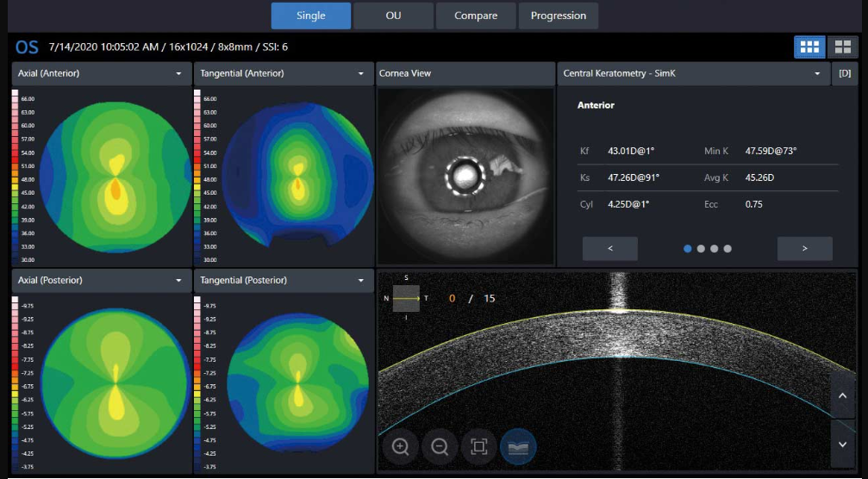The height and width of the screenshot is (479, 868).
Task: Move to previous B-scan with up arrow
Action: (x=842, y=395)
